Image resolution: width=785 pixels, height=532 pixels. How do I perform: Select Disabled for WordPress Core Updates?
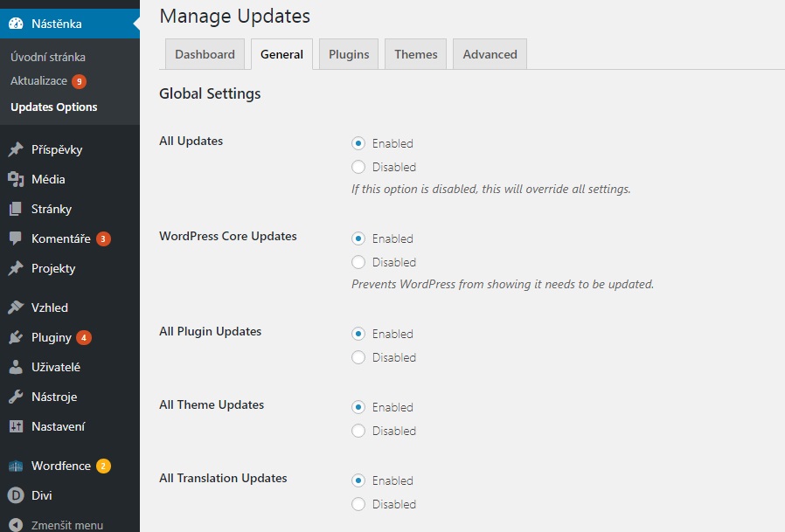(x=358, y=262)
